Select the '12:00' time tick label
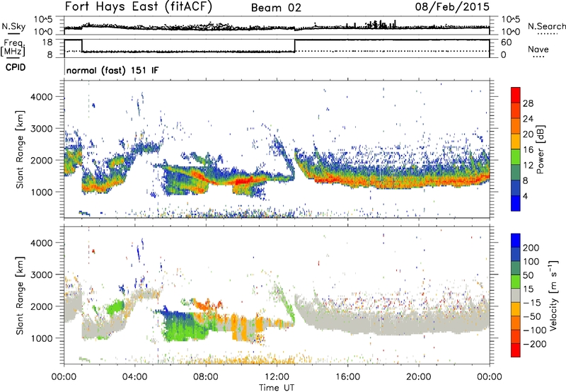Viewport: 566px width, 392px height. 277,377
